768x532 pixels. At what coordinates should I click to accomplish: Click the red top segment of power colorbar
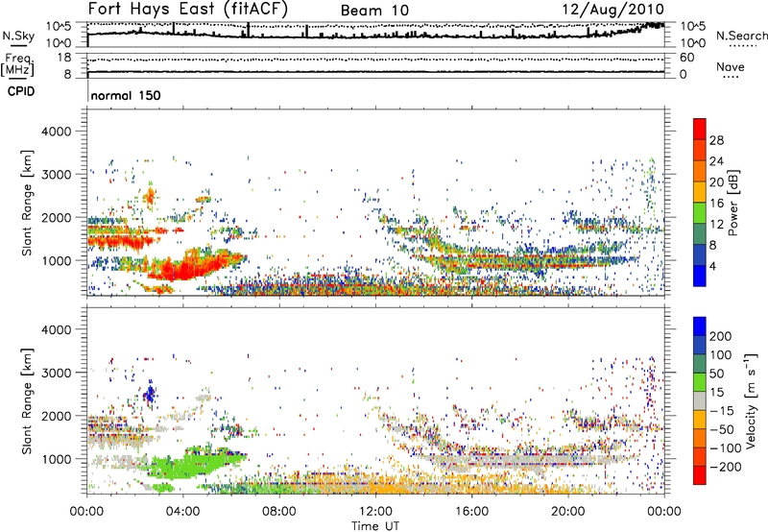pos(700,130)
